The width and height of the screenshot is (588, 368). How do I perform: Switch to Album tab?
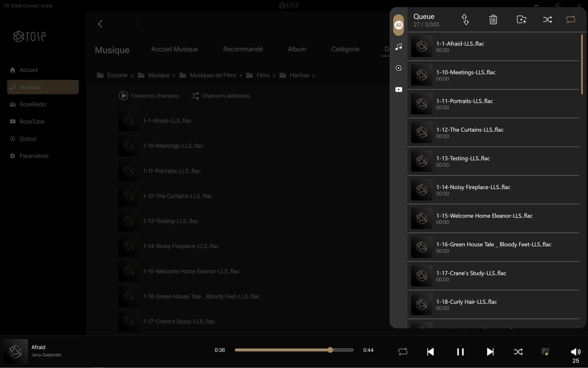297,49
